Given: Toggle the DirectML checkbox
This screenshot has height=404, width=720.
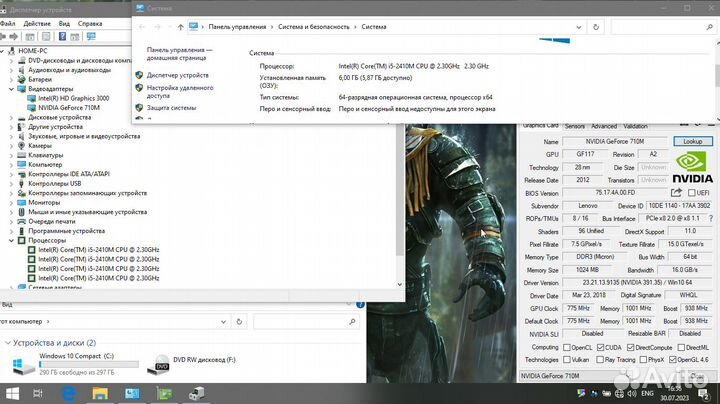Looking at the screenshot, I should pos(681,348).
